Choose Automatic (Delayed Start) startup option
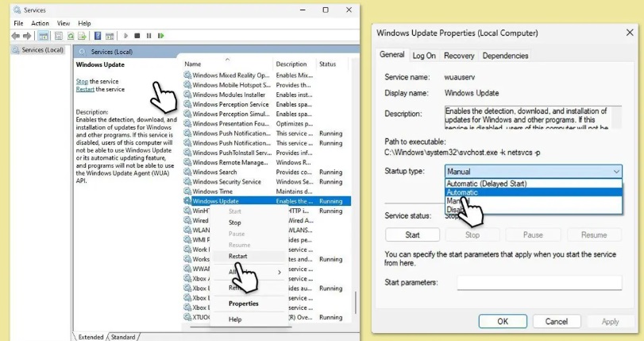The width and height of the screenshot is (644, 341). point(534,184)
